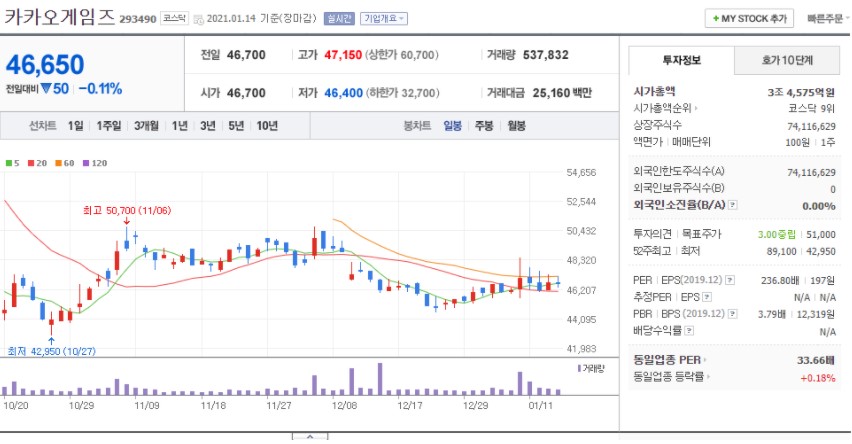Click the calendar icon beside 2021.01.14
The image size is (852, 444).
point(198,19)
